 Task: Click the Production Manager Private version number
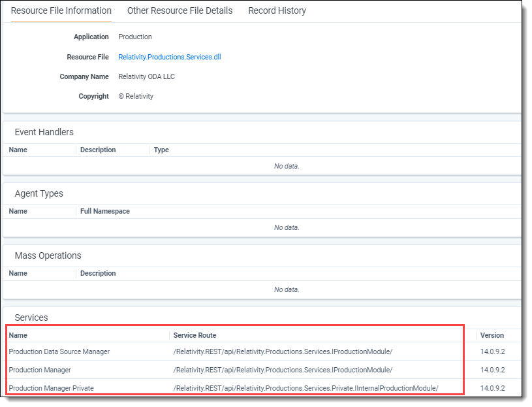pos(493,388)
